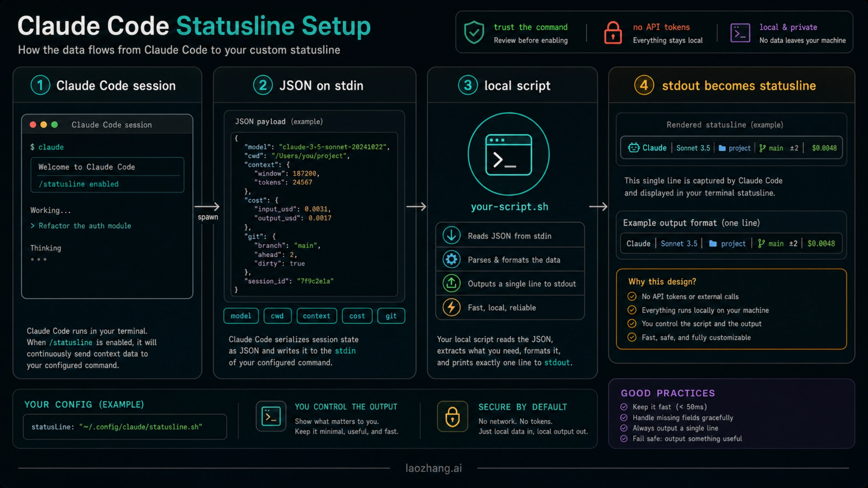Viewport: 868px width, 488px height.
Task: Click the model value "claude-3-5-sonnet-20241022" in the JSON
Action: [333, 147]
